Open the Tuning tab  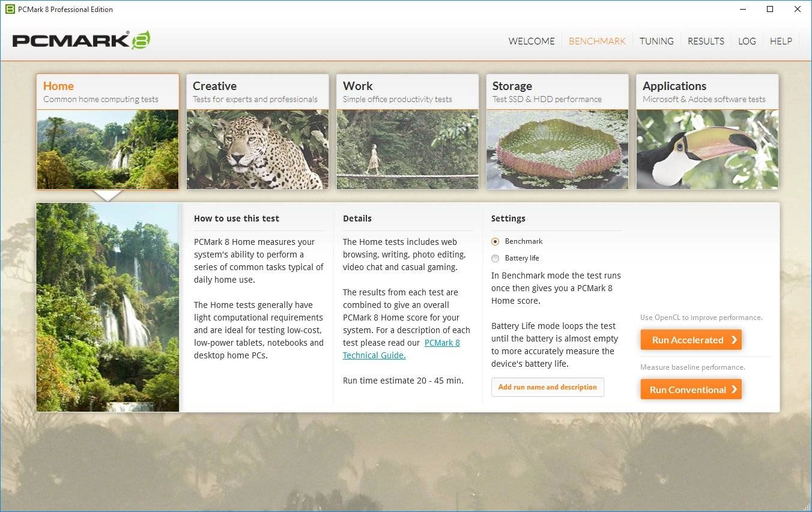coord(656,41)
